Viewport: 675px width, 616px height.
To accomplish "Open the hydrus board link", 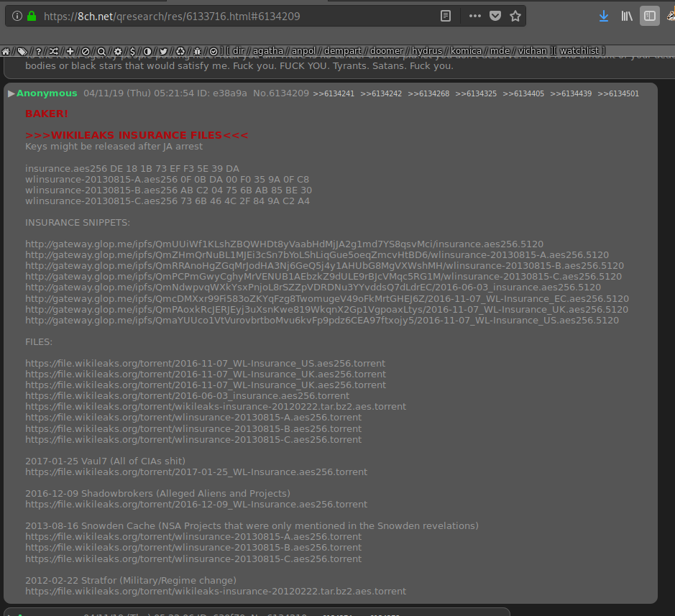I will tap(426, 51).
